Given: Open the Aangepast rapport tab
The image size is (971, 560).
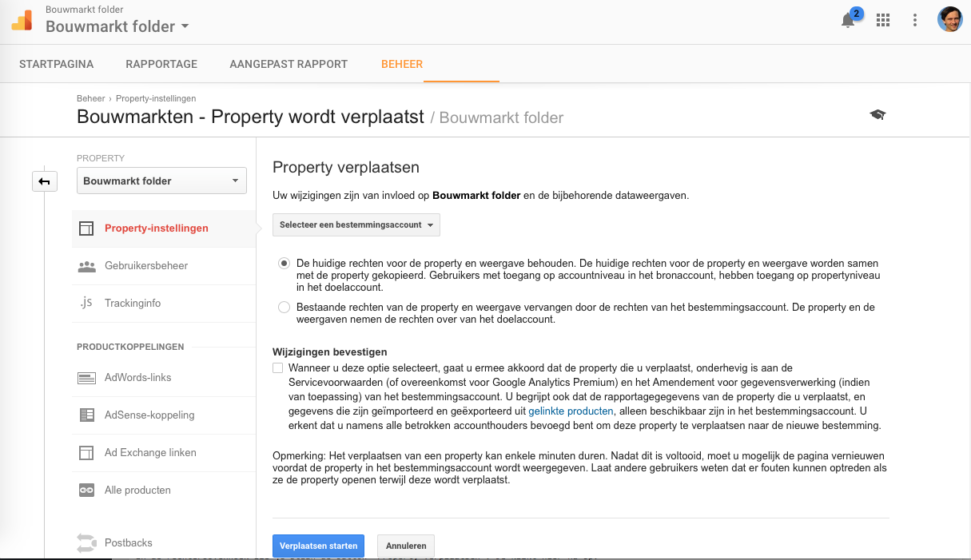Looking at the screenshot, I should pyautogui.click(x=289, y=64).
